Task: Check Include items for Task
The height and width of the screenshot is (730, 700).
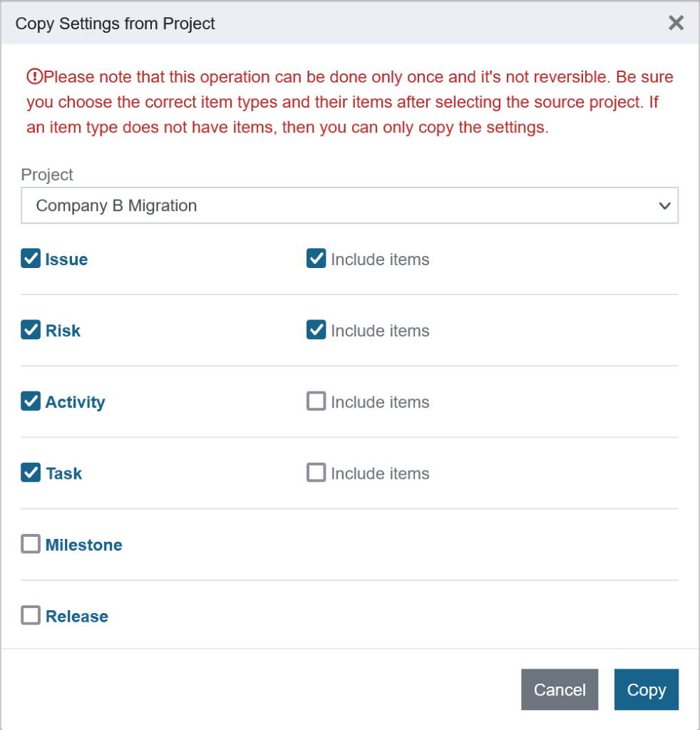Action: [x=316, y=472]
